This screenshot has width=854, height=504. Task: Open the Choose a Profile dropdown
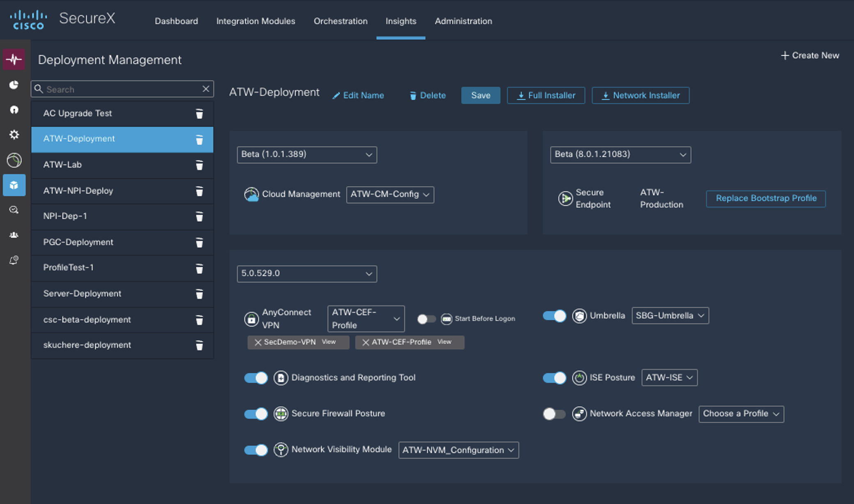coord(741,414)
